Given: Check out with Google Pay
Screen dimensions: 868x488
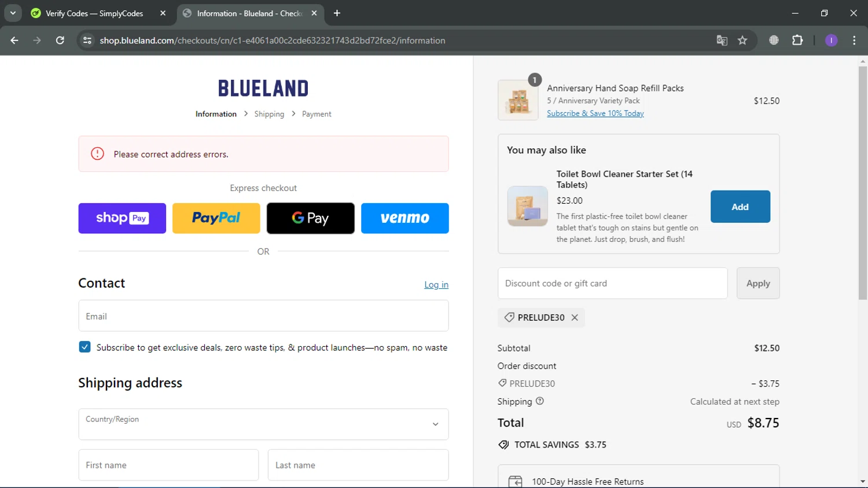Looking at the screenshot, I should [x=311, y=218].
